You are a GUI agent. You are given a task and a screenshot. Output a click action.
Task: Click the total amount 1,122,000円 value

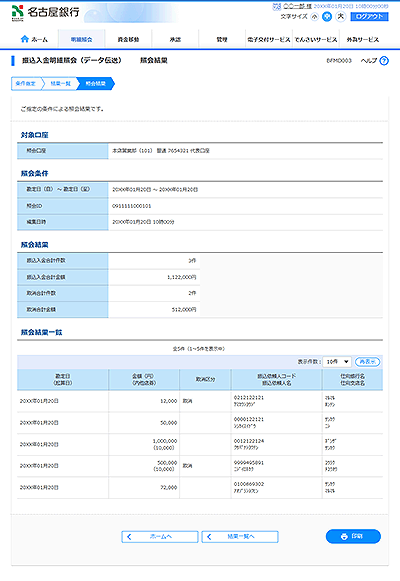point(181,277)
